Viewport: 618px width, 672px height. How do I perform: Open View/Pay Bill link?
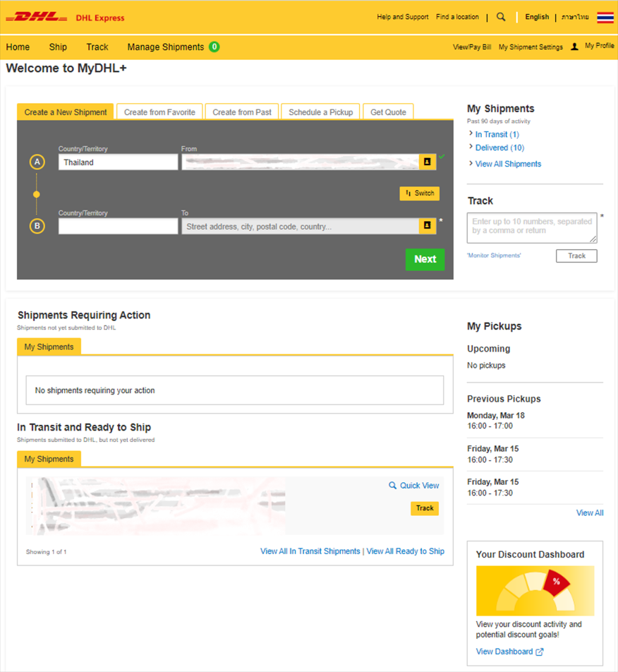(472, 47)
